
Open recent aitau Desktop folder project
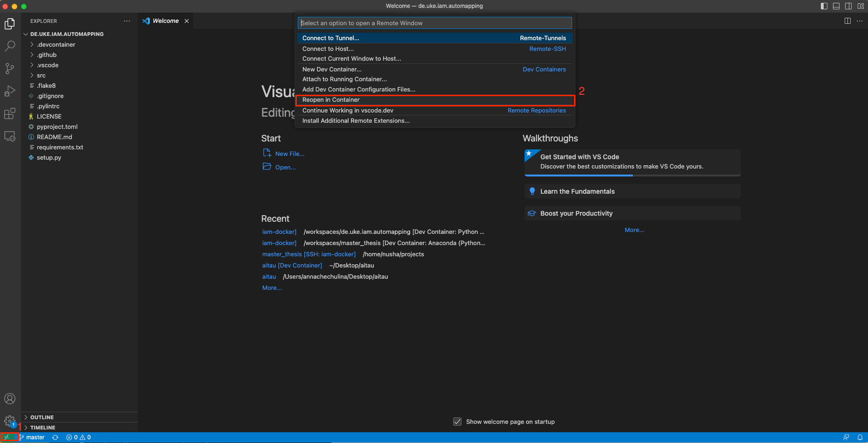click(x=269, y=277)
